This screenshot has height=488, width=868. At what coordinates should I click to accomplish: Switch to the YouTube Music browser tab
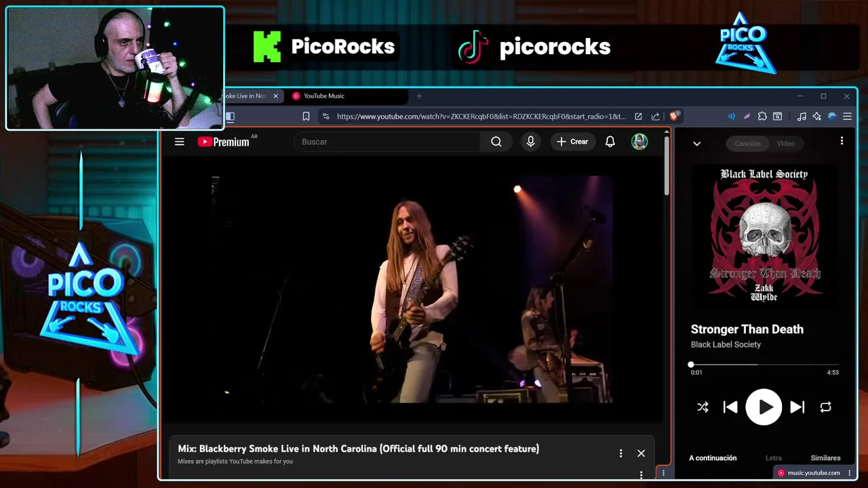point(346,96)
